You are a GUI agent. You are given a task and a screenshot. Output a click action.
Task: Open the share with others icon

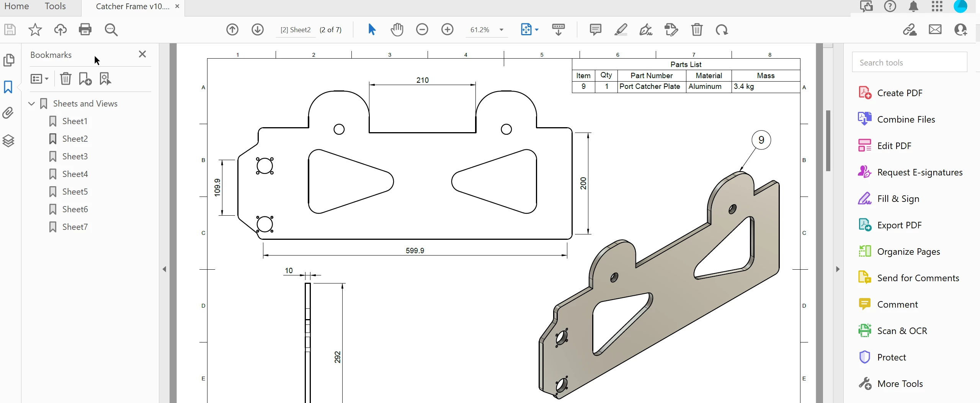(961, 29)
